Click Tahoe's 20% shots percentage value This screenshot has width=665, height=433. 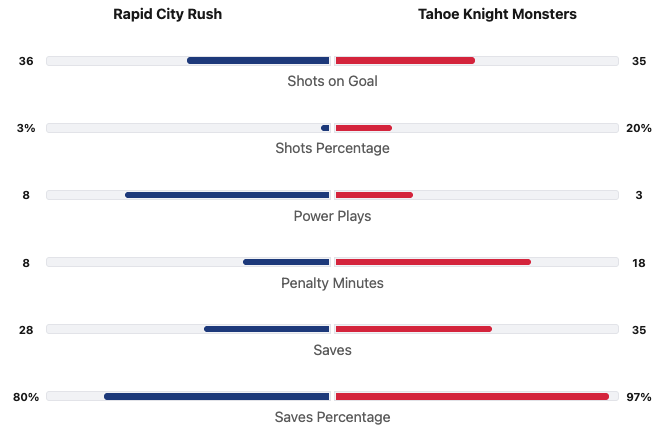(x=638, y=128)
